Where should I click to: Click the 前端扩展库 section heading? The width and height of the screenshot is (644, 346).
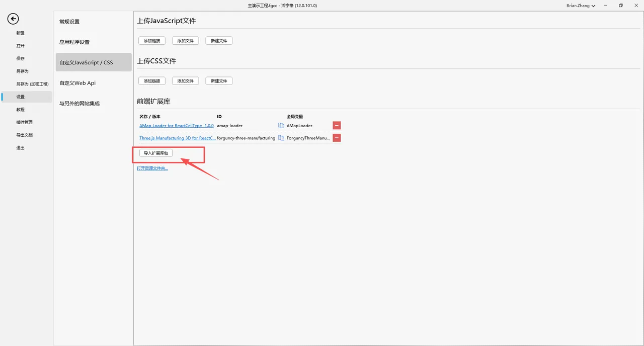pos(154,102)
